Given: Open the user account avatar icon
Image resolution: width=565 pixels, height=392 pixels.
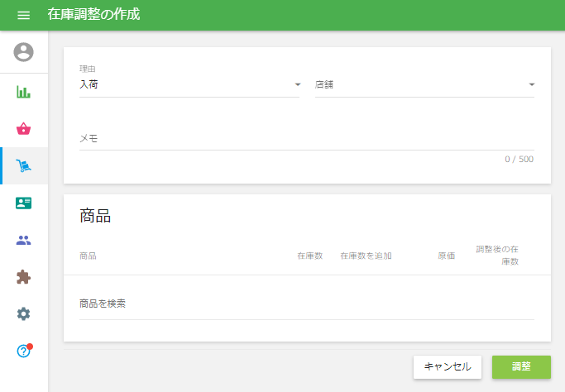Looking at the screenshot, I should click(x=24, y=52).
